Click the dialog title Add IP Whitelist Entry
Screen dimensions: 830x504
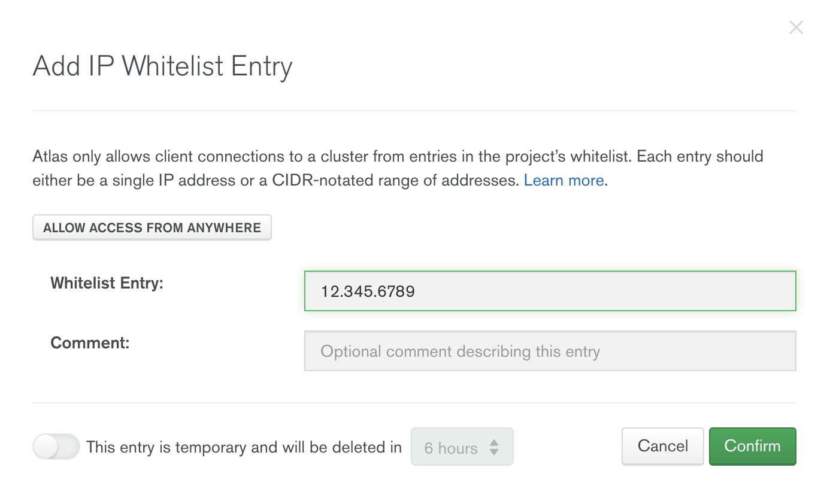tap(162, 66)
